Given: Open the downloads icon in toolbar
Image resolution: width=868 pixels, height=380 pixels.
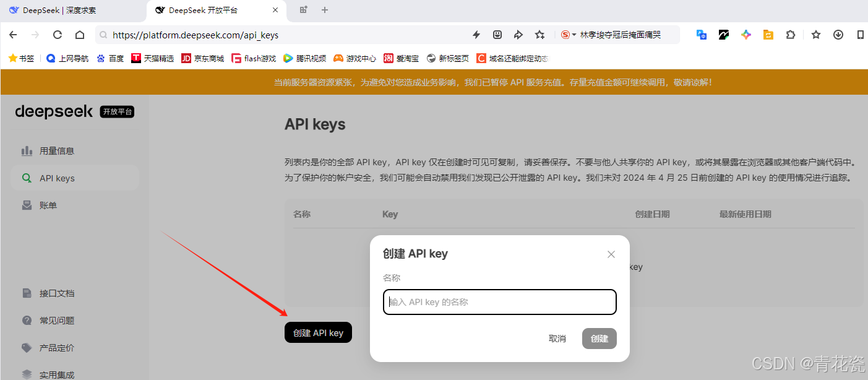Looking at the screenshot, I should (x=838, y=35).
